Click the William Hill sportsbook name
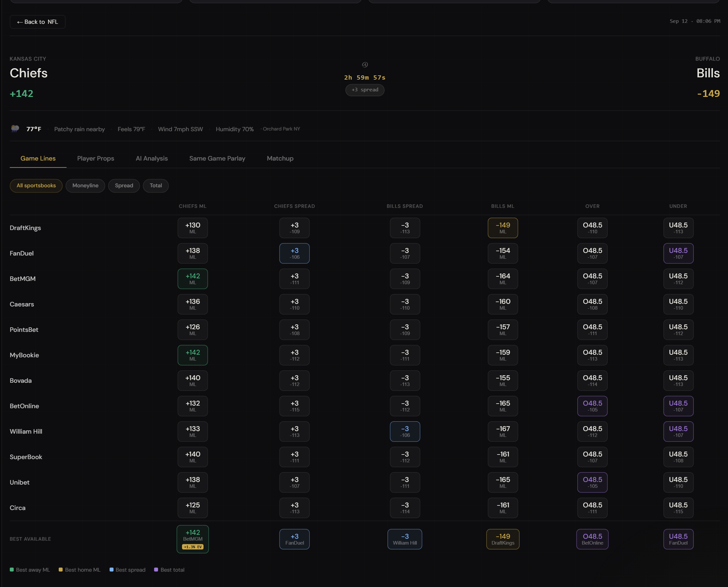Screen dimensions: 728x587 tap(26, 431)
